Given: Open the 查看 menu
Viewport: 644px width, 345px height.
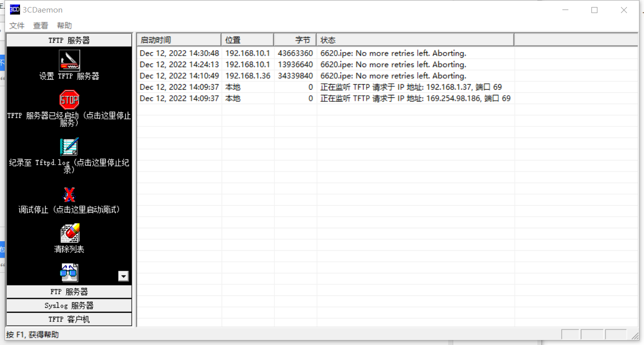Looking at the screenshot, I should (x=41, y=26).
